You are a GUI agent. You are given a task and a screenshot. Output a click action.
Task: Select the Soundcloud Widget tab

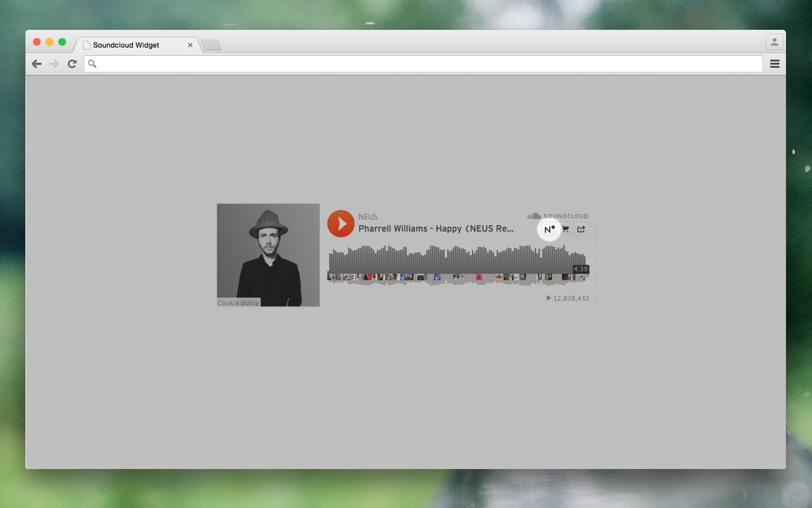point(138,45)
